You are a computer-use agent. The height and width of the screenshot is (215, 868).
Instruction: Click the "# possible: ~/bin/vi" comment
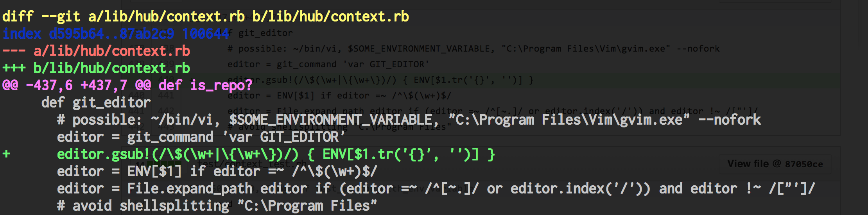coord(137,120)
